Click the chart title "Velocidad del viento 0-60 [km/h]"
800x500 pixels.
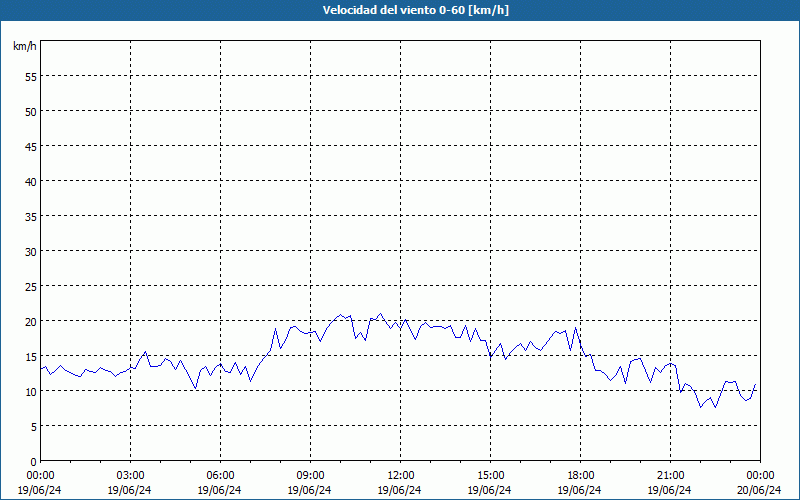point(415,10)
